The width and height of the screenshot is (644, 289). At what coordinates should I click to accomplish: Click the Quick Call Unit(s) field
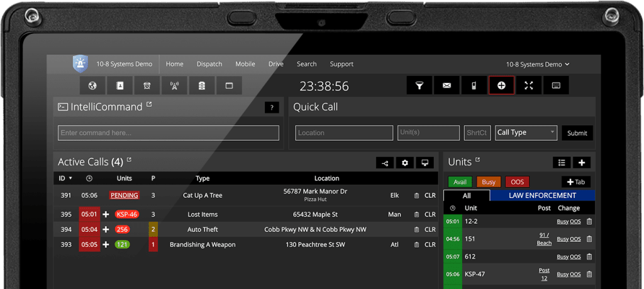pyautogui.click(x=428, y=133)
